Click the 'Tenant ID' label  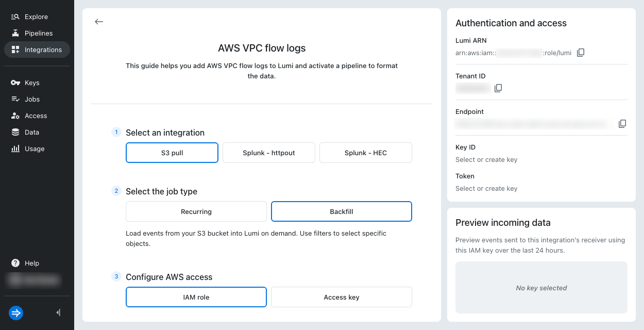coord(470,76)
